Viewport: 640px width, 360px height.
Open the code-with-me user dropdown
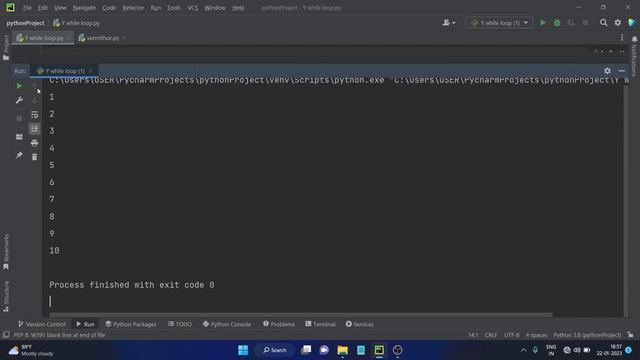tap(449, 23)
